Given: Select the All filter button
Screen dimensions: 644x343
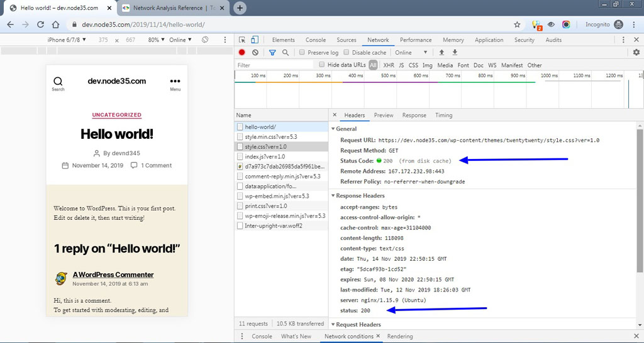Looking at the screenshot, I should [373, 65].
